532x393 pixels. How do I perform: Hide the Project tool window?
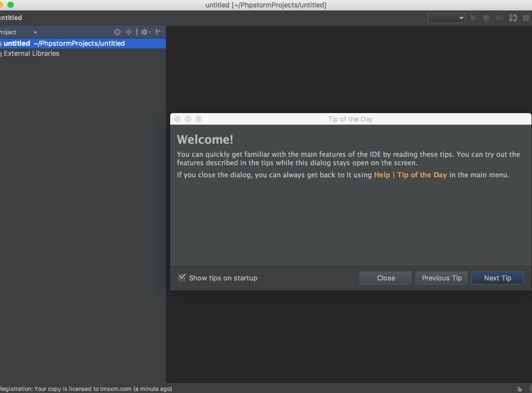[x=159, y=32]
